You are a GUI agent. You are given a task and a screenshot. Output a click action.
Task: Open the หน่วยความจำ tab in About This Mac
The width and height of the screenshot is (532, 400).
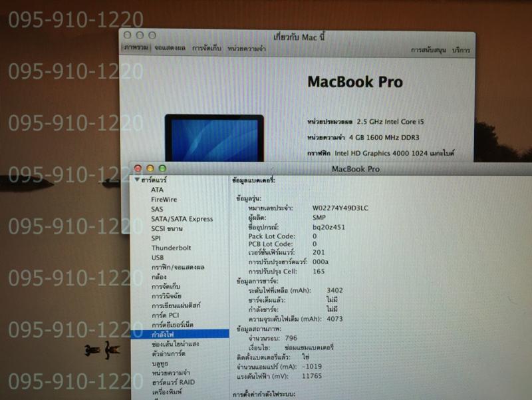pyautogui.click(x=246, y=49)
